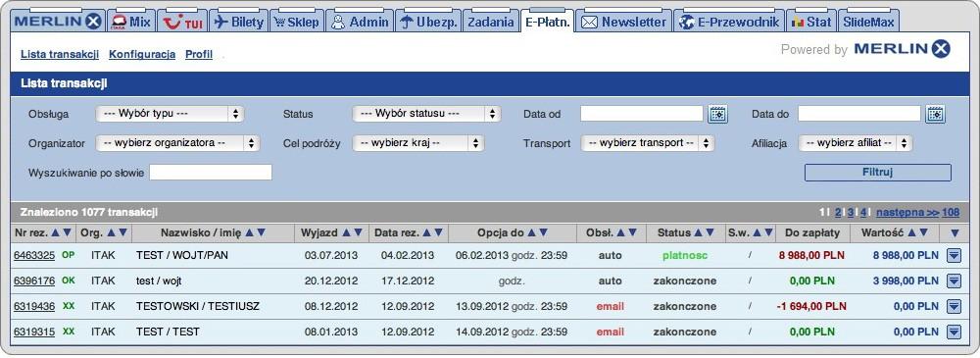Switch to the Mix tab
This screenshot has height=358, width=980.
coord(130,22)
